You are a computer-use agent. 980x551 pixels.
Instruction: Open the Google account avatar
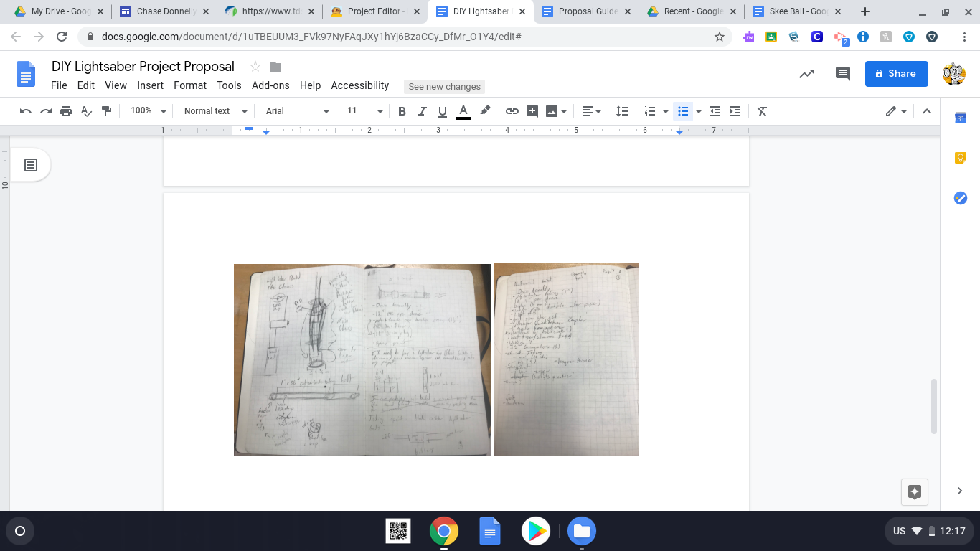coord(953,73)
